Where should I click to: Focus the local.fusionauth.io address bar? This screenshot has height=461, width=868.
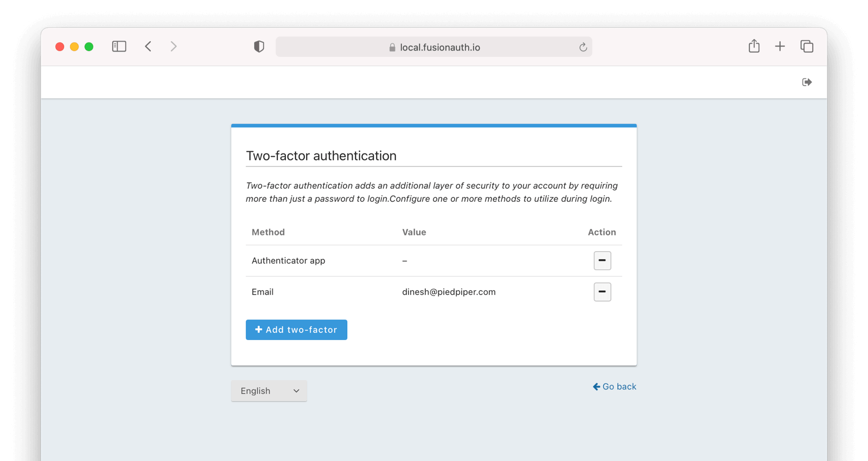[434, 47]
